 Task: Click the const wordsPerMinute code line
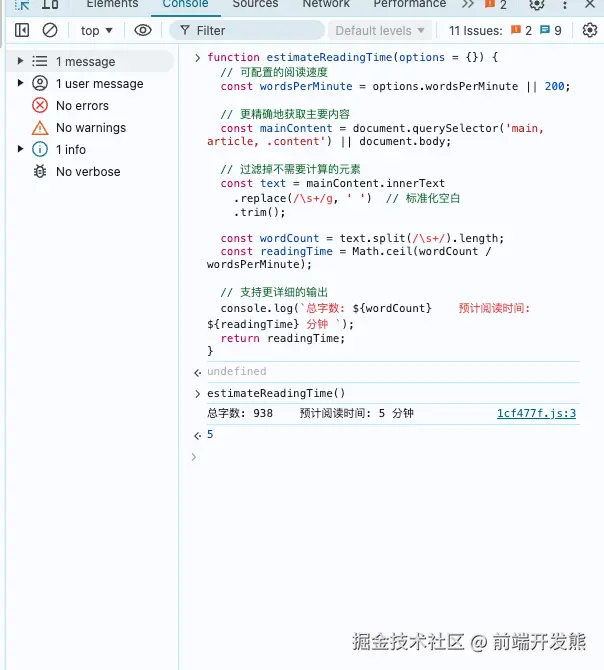(395, 86)
